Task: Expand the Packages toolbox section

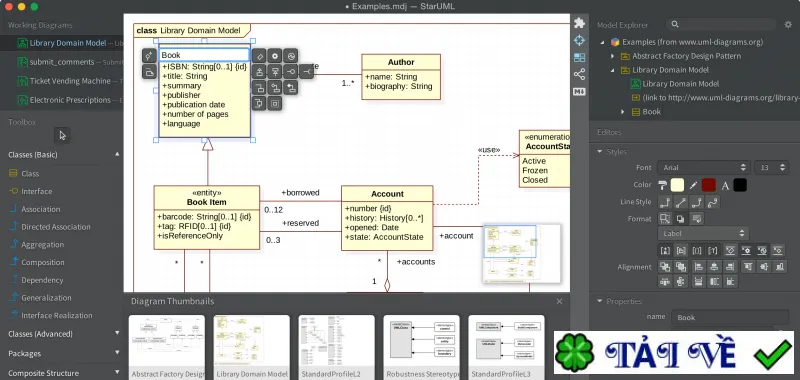Action: (117, 353)
